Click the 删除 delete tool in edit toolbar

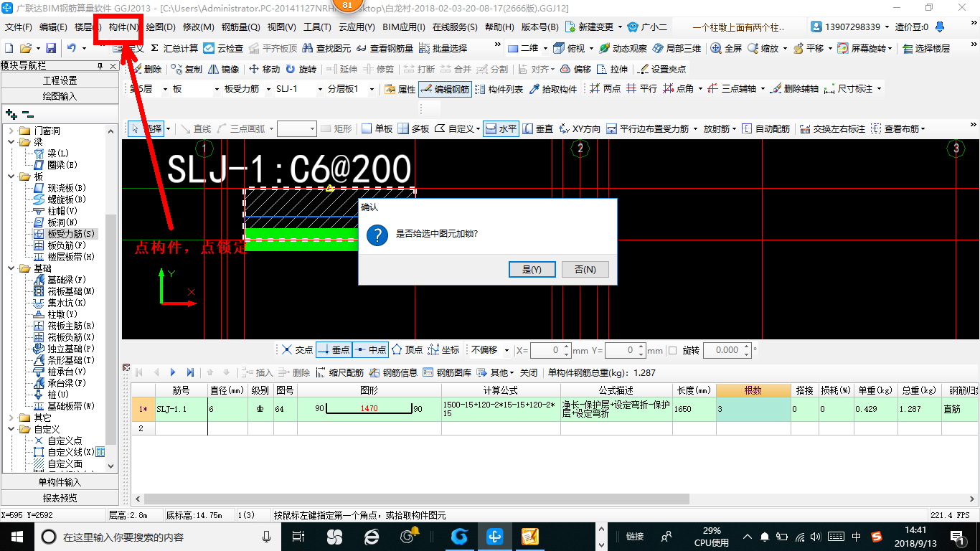[x=146, y=70]
